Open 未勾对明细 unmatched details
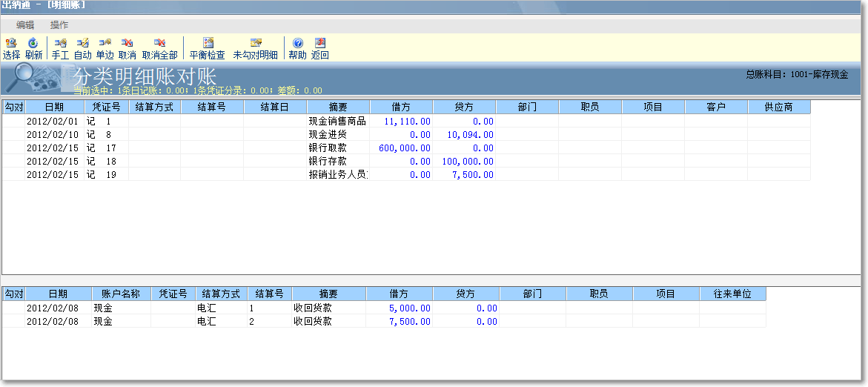Image resolution: width=868 pixels, height=387 pixels. [x=256, y=49]
